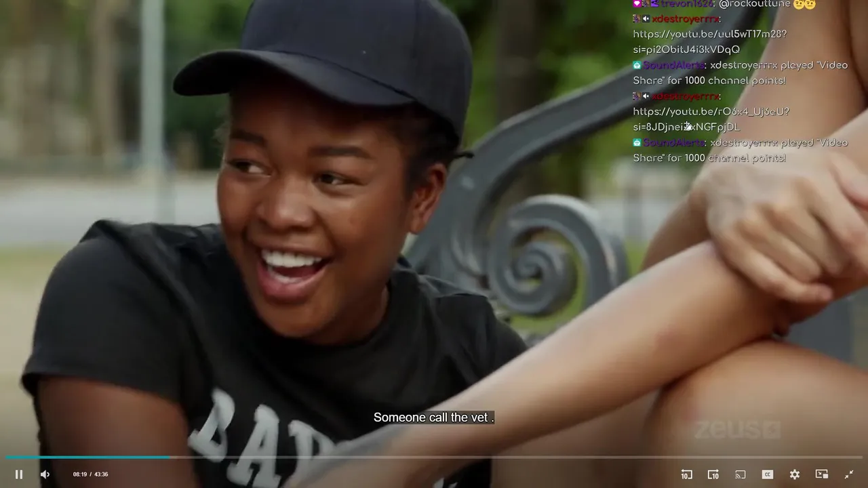Toggle closed captions CC button

(768, 474)
